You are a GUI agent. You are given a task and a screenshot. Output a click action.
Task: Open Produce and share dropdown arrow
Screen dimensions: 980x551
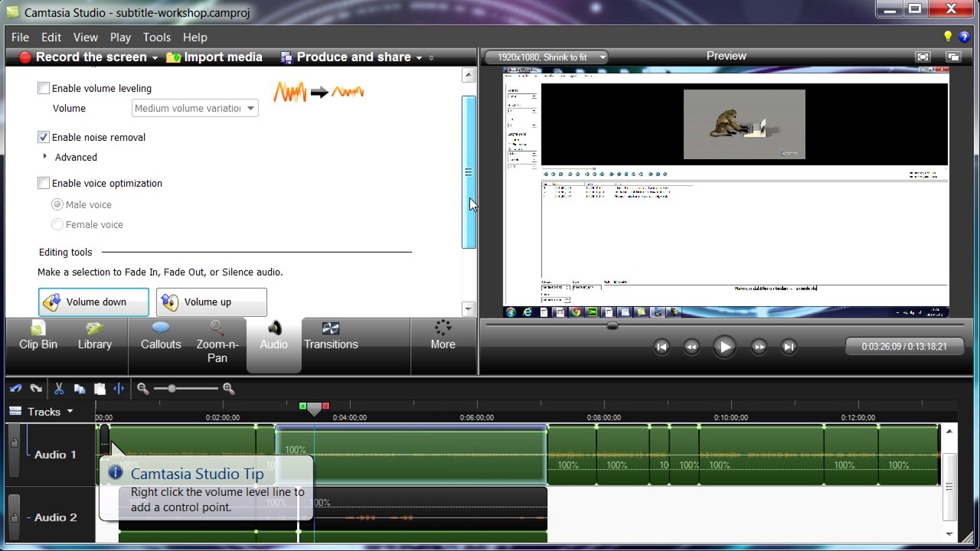pos(419,57)
